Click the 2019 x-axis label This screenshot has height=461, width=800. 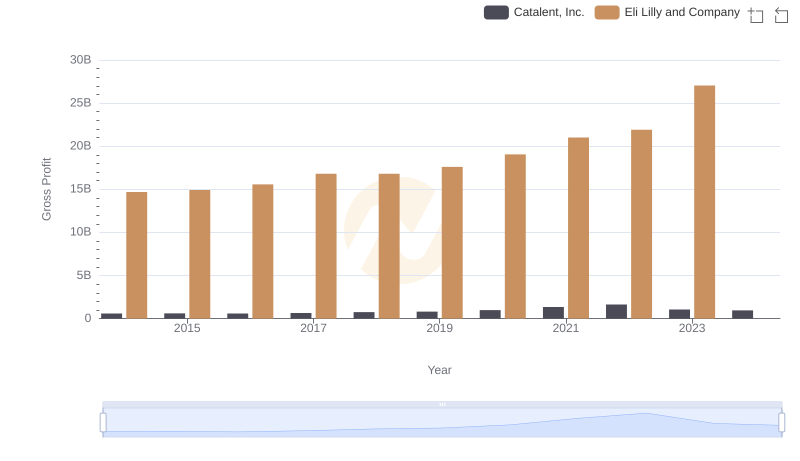pos(439,328)
